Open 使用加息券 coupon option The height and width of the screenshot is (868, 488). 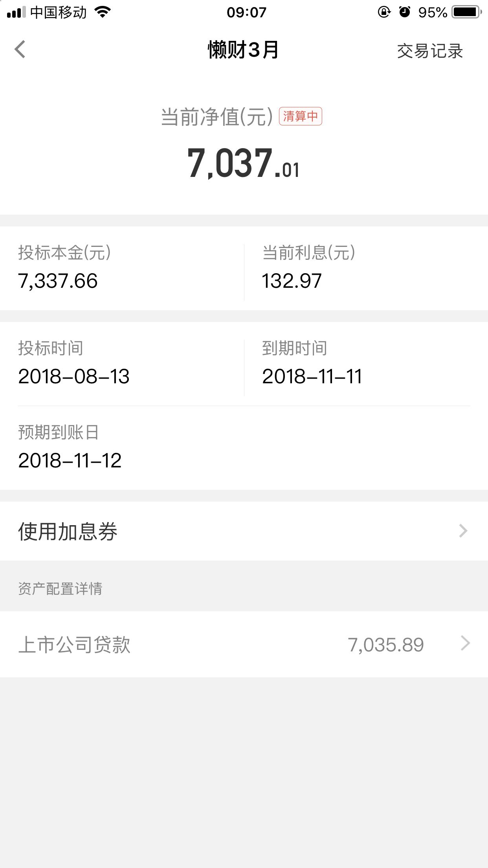tap(68, 531)
